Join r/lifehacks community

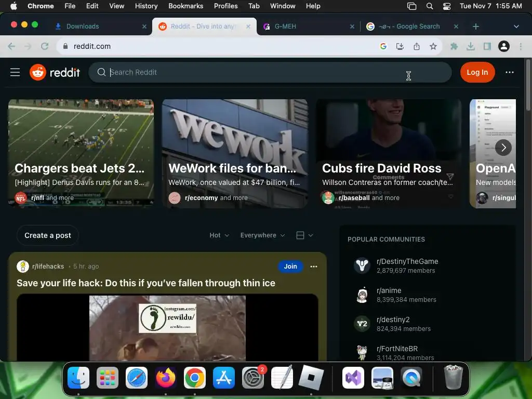tap(290, 267)
